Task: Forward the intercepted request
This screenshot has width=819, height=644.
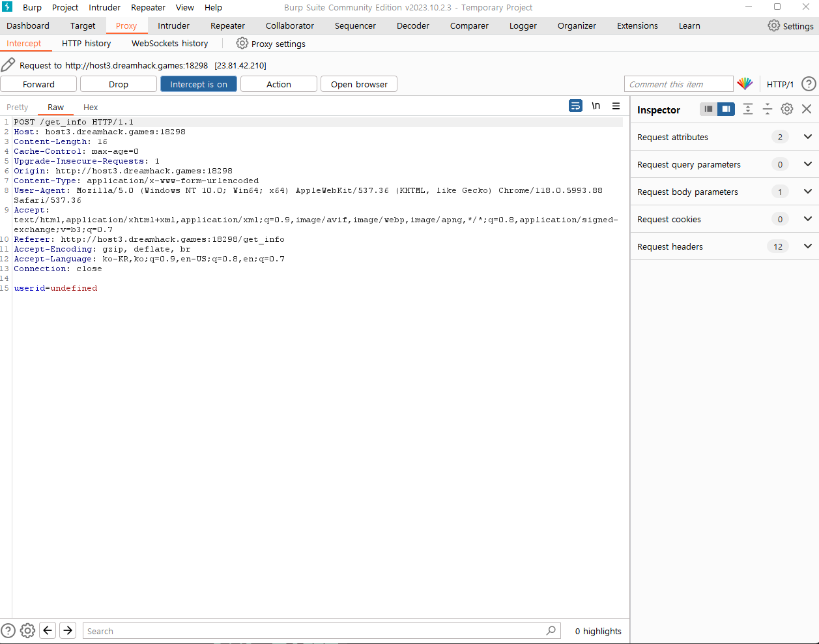Action: [x=38, y=84]
